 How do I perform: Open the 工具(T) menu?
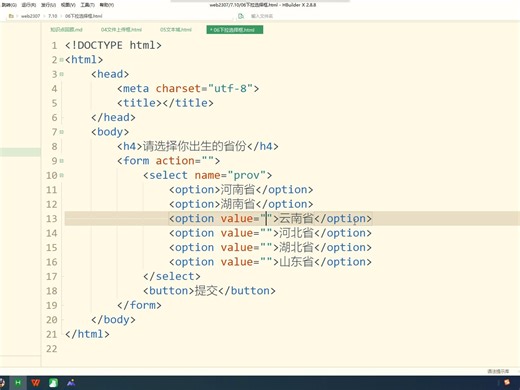coord(87,5)
